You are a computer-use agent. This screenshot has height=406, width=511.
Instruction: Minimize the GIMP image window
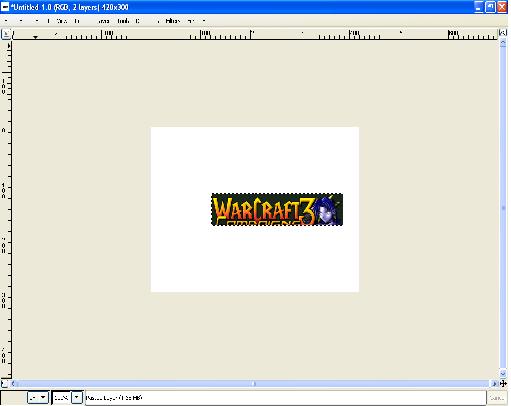click(x=479, y=7)
